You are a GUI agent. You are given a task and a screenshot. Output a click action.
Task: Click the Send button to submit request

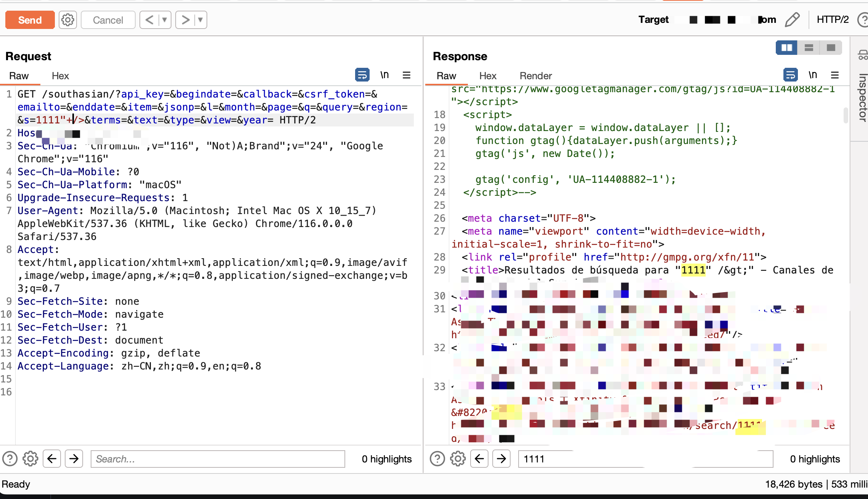[x=30, y=20]
